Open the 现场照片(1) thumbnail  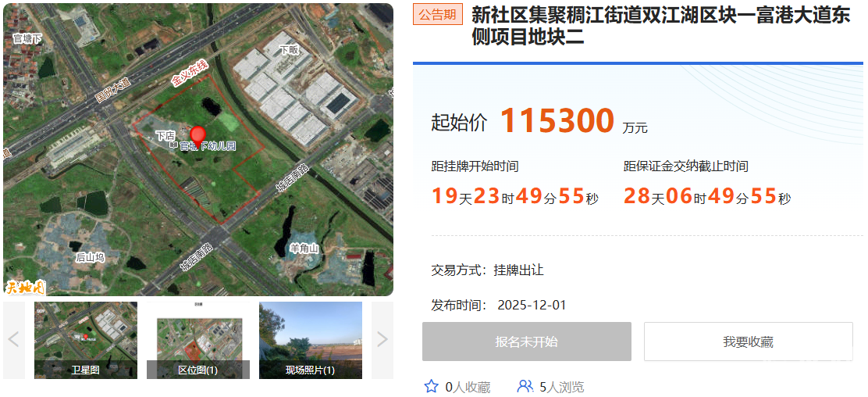[x=311, y=340]
